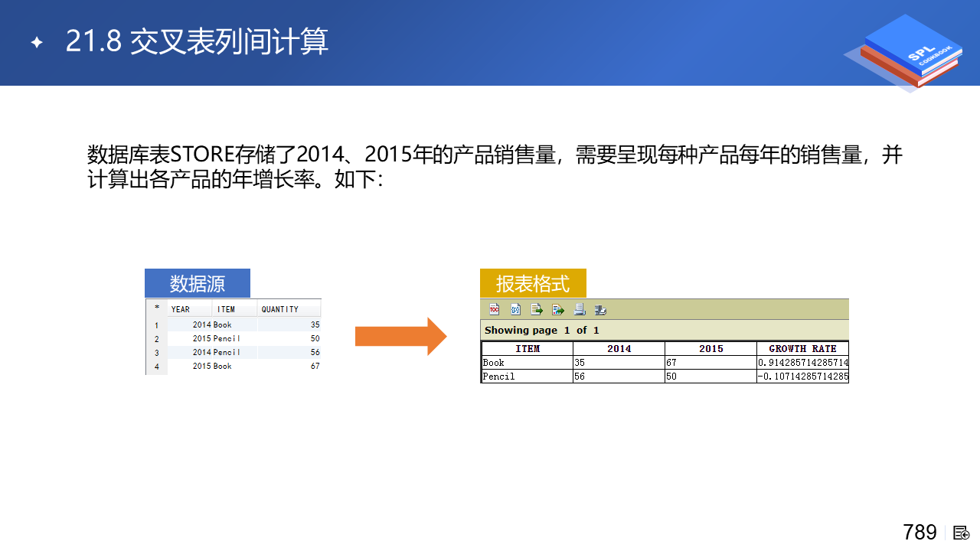Click the 50 value in the report's Pencil row
The width and height of the screenshot is (980, 551).
click(x=711, y=377)
